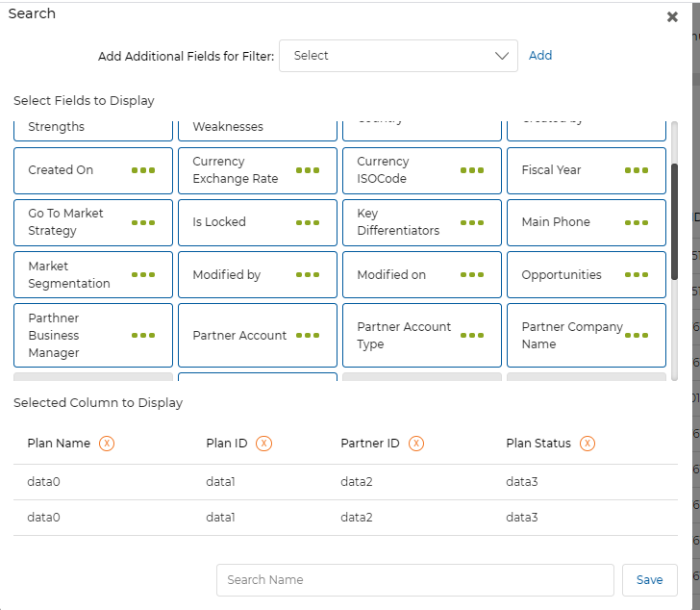Screen dimensions: 700x610
Task: Click the Market Segmentation field label
Action: (69, 274)
